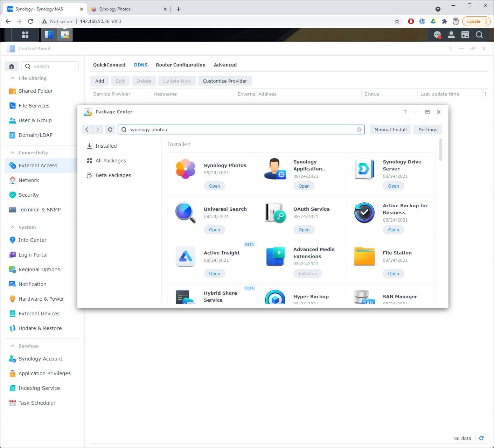
Task: Clear the Package Center search text
Action: [359, 129]
